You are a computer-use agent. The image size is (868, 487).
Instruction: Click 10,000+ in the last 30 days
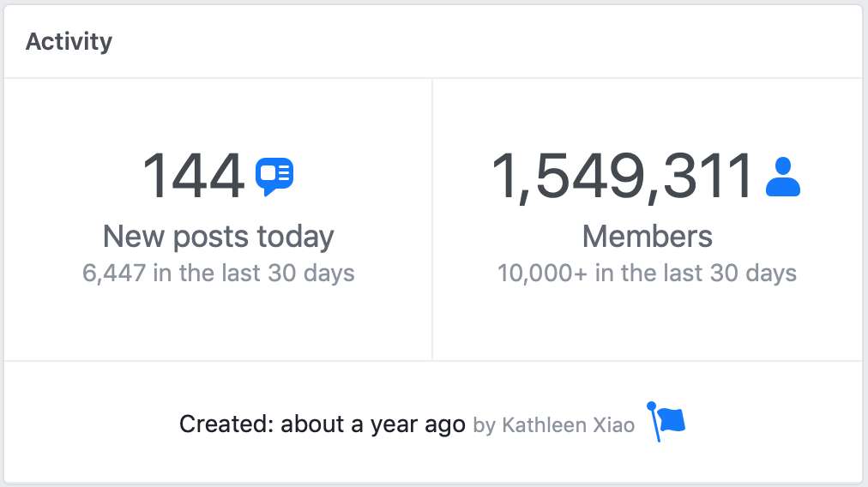647,274
